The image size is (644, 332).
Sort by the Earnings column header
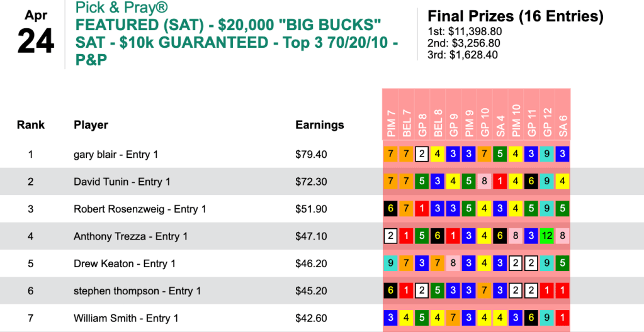320,124
